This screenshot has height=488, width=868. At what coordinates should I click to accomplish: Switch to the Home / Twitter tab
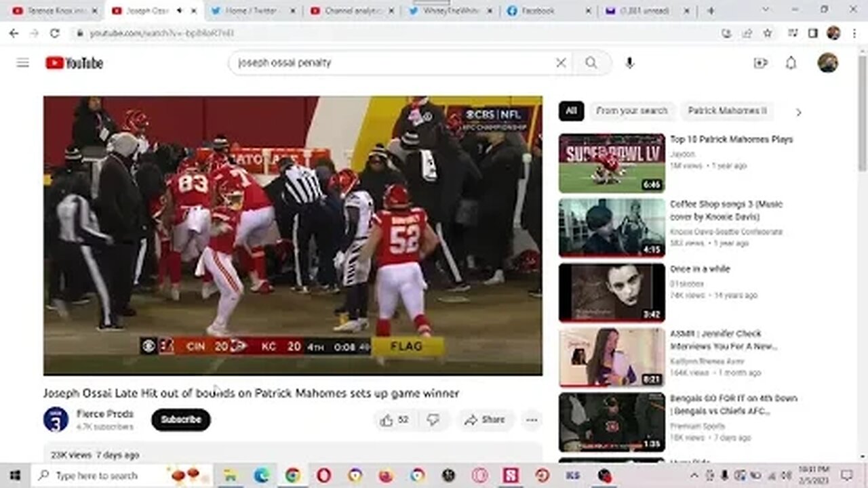[x=252, y=11]
